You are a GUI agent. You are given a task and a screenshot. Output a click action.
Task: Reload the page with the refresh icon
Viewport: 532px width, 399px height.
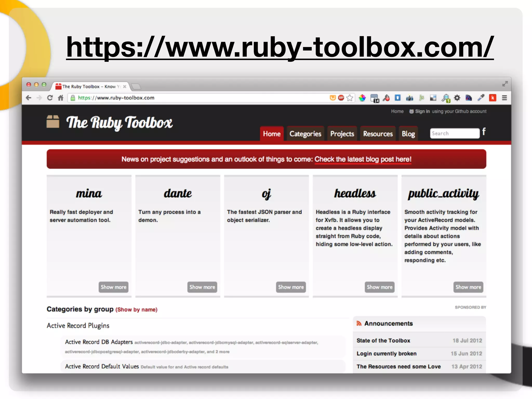click(x=50, y=98)
